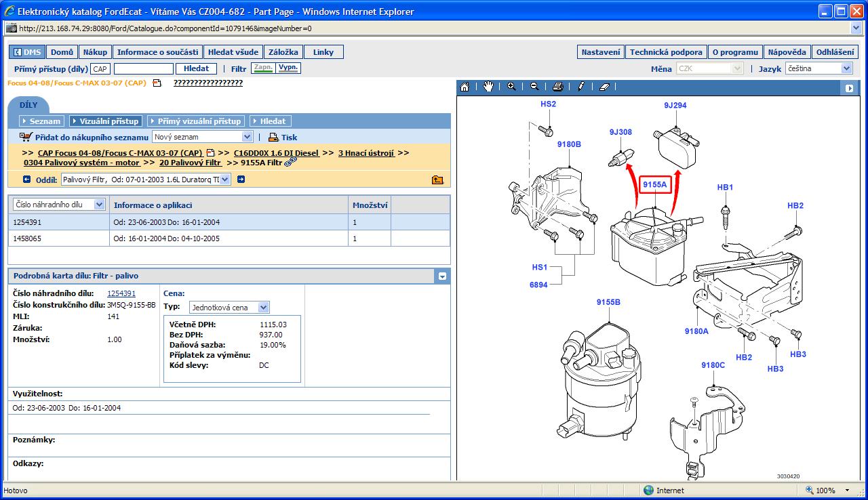This screenshot has height=500, width=868.
Task: Click the up-folder icon in section bar
Action: [437, 180]
